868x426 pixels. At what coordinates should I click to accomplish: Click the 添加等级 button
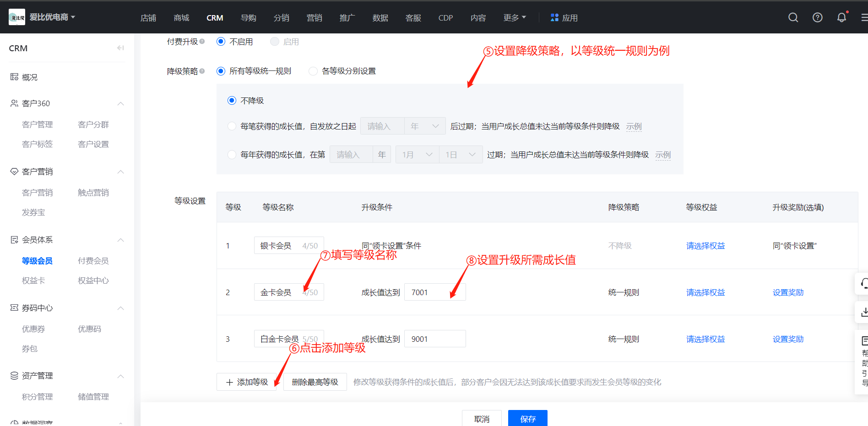246,382
